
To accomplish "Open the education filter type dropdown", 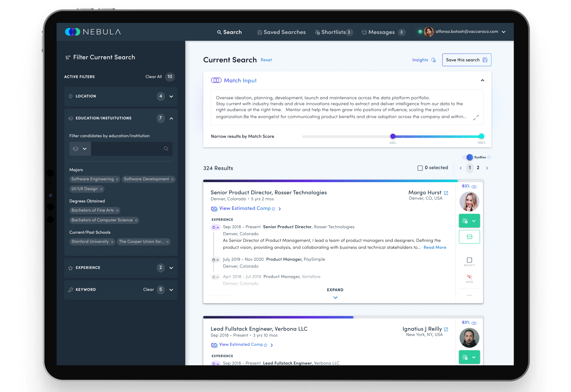I will (80, 149).
